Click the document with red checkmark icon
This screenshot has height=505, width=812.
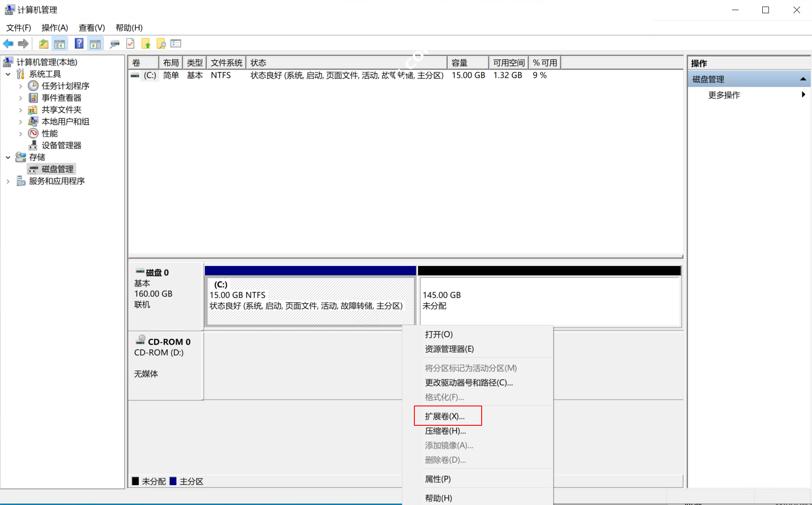(x=130, y=44)
